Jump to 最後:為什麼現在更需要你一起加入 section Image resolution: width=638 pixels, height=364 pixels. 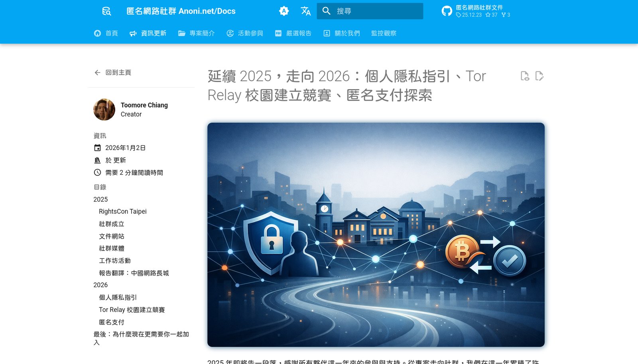coord(141,338)
